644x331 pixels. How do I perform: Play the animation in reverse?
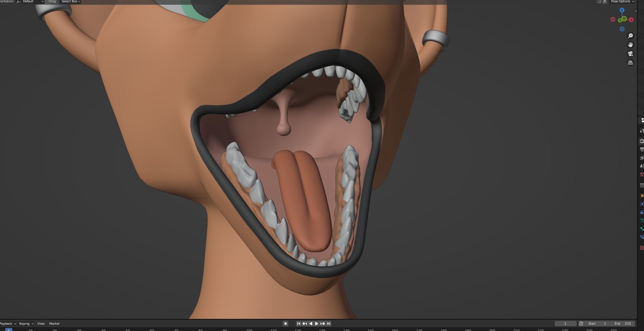pyautogui.click(x=310, y=324)
